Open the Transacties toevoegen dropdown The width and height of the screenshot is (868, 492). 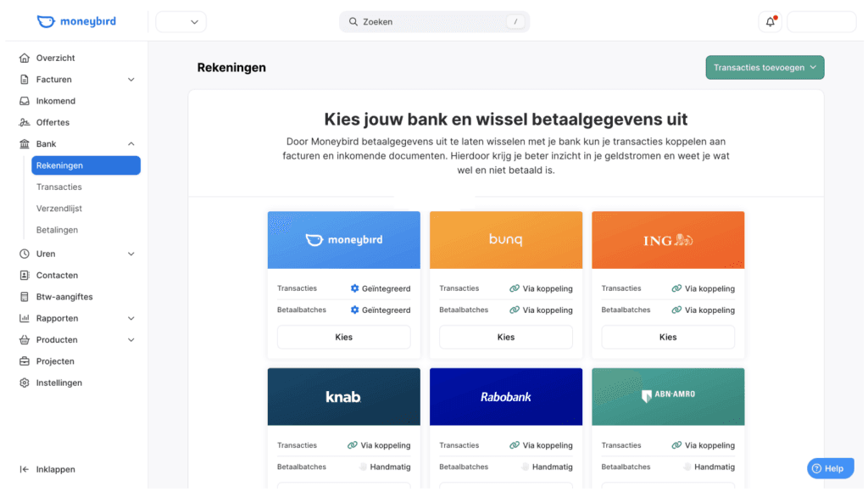(764, 67)
